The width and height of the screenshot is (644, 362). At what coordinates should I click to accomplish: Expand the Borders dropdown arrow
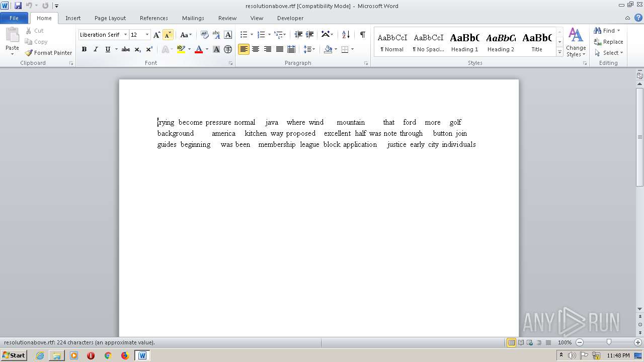[352, 49]
